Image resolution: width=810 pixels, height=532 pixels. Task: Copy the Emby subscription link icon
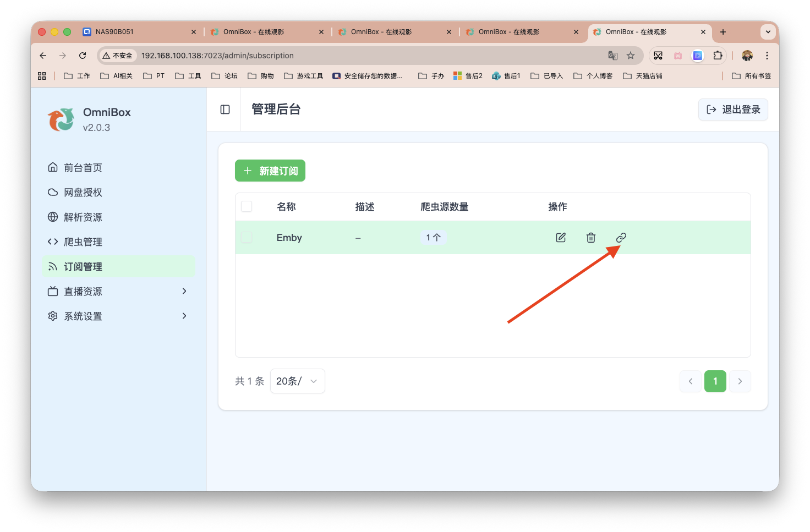point(621,237)
